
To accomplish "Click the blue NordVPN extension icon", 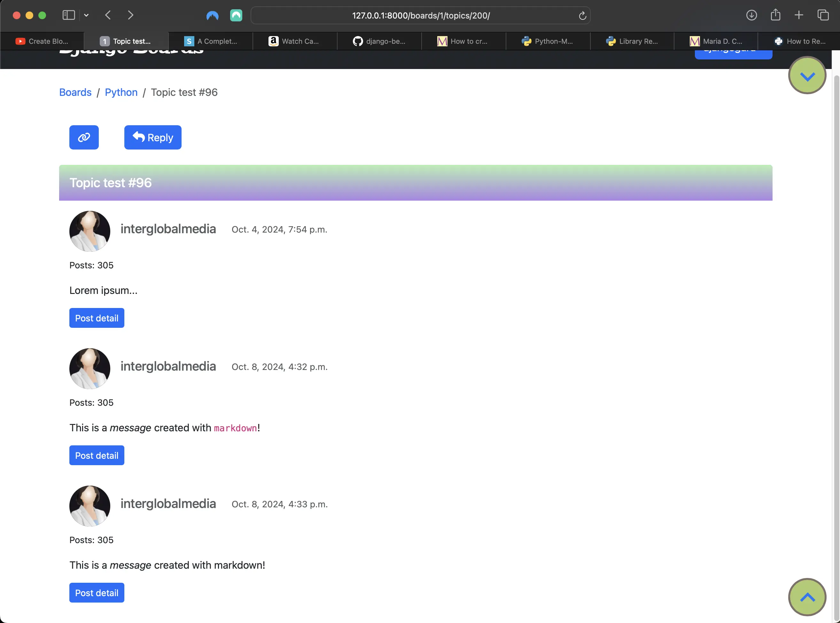I will pyautogui.click(x=212, y=15).
